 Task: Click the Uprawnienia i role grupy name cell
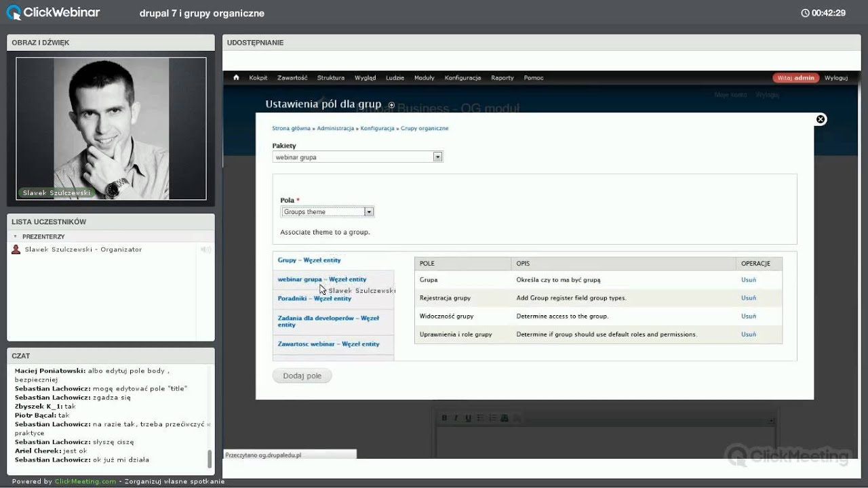click(462, 334)
